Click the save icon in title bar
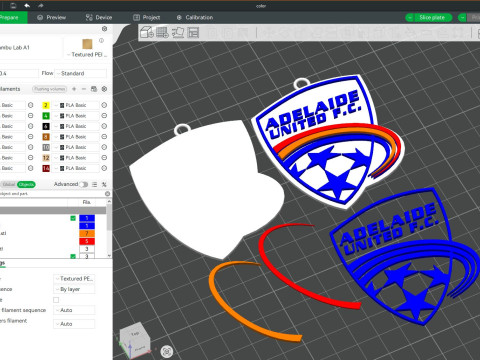480x360 pixels. (13, 6)
